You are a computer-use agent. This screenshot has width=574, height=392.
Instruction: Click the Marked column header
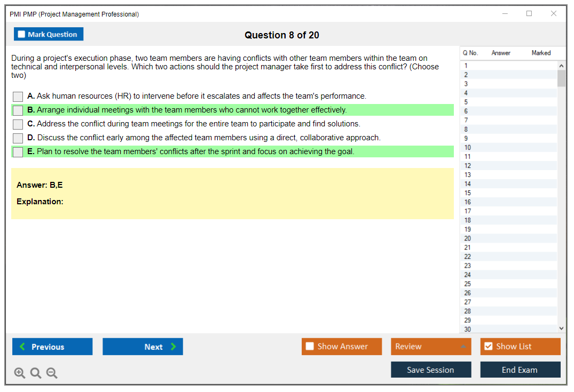tap(541, 53)
